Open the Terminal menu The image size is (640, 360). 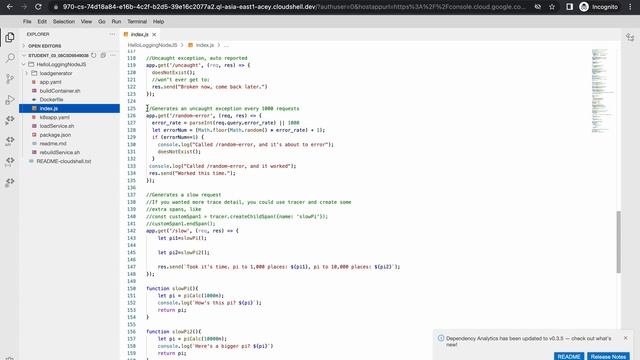point(137,22)
